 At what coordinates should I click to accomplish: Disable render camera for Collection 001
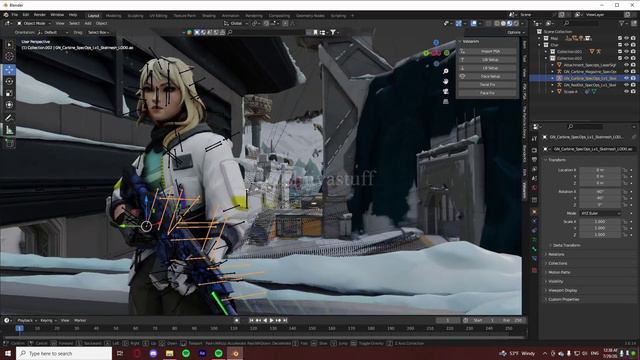[x=633, y=52]
